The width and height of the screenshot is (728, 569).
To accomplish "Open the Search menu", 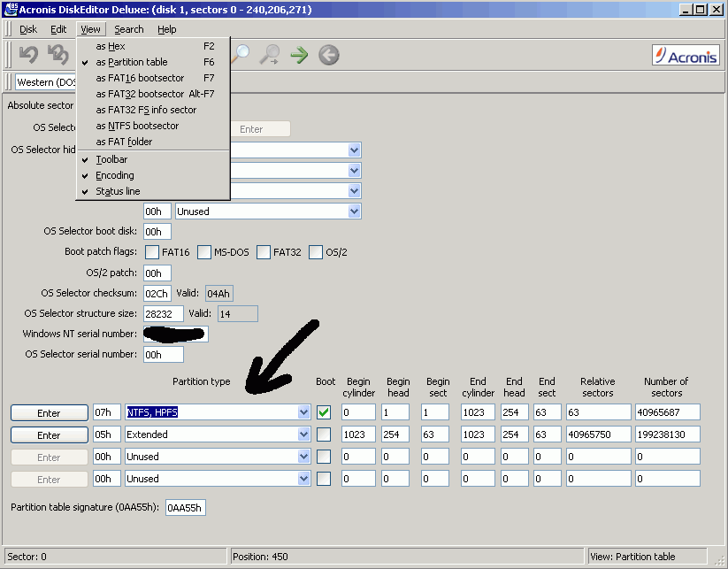I will click(129, 29).
